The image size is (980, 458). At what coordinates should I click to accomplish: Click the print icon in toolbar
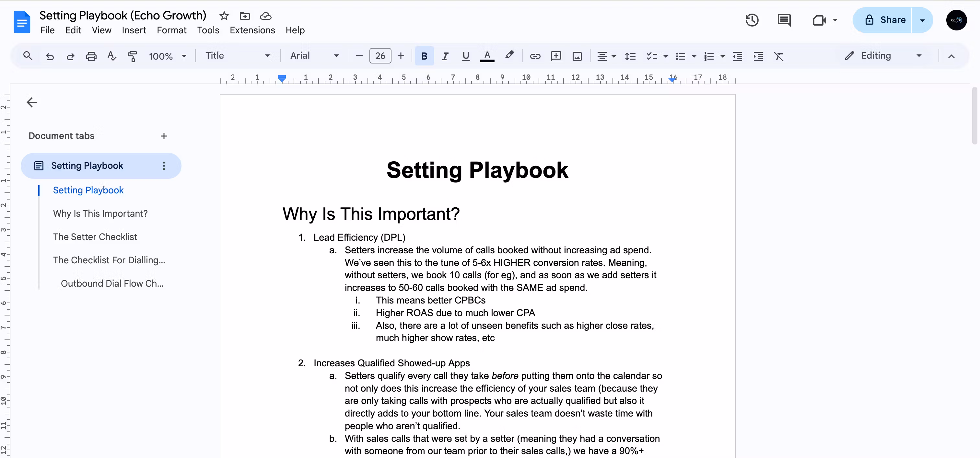tap(91, 56)
